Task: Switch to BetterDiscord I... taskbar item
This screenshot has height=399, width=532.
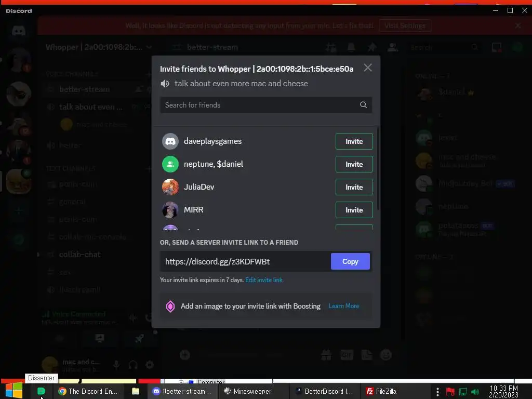Action: click(x=324, y=391)
